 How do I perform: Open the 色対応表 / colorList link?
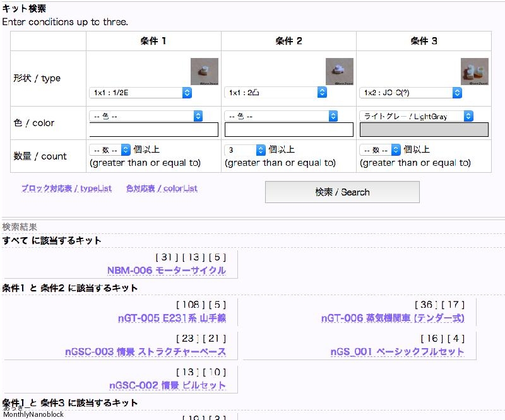click(x=162, y=189)
